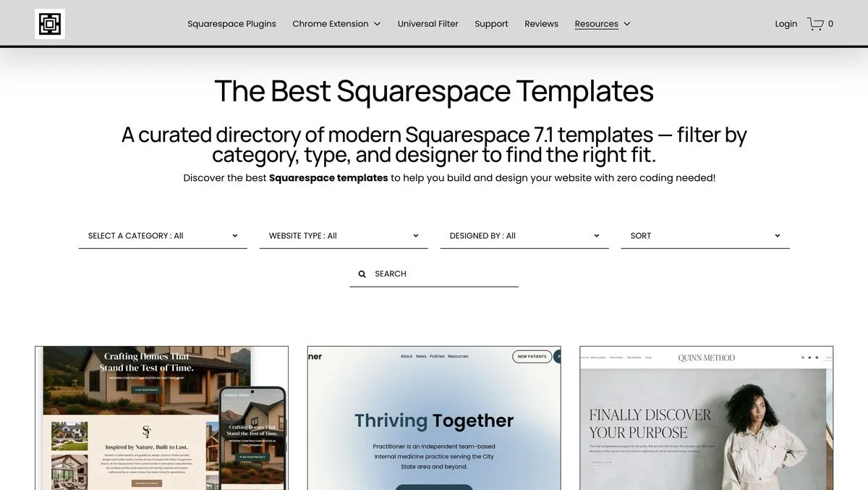Expand the Resources menu
This screenshot has width=868, height=490.
coord(603,24)
